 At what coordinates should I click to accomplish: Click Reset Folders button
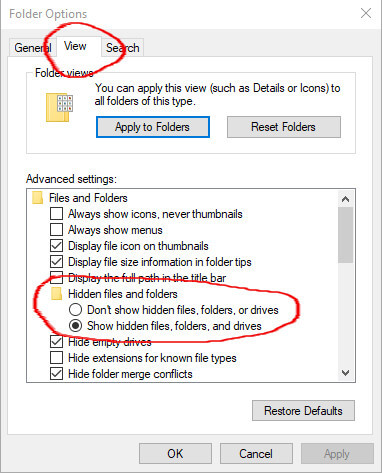(x=284, y=127)
